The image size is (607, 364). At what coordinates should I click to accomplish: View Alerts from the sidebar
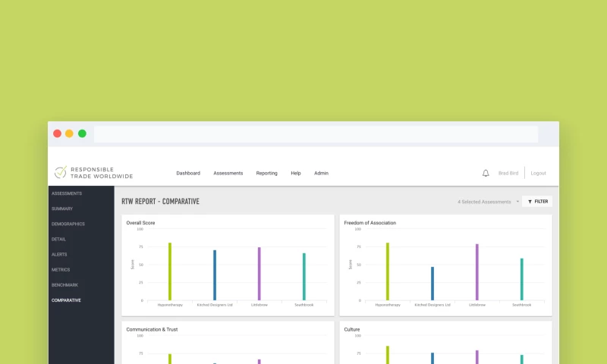pyautogui.click(x=59, y=254)
